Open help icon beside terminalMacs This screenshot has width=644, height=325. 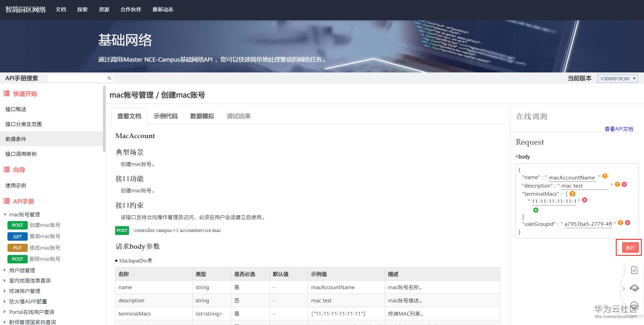(572, 194)
